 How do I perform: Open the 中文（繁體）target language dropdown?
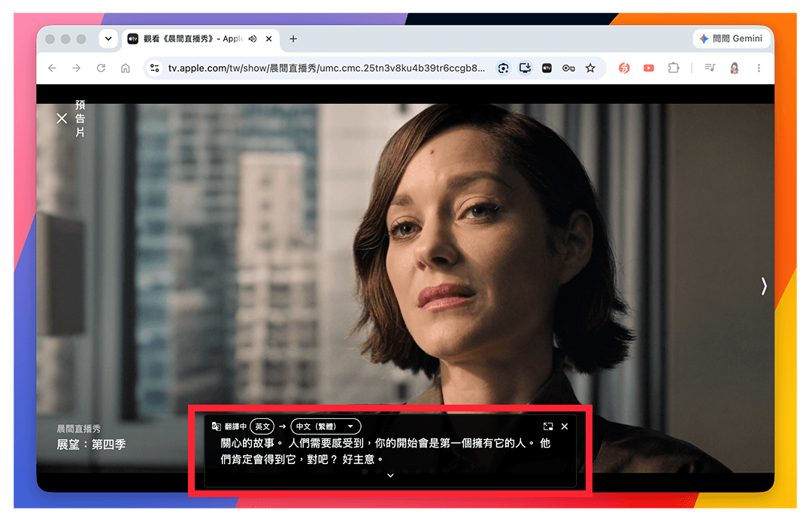click(x=326, y=426)
